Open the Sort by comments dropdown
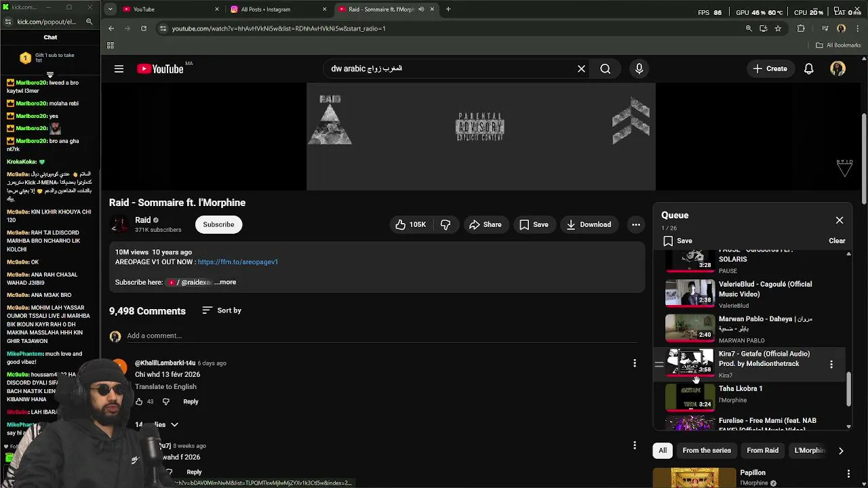The height and width of the screenshot is (488, 868). coord(222,310)
